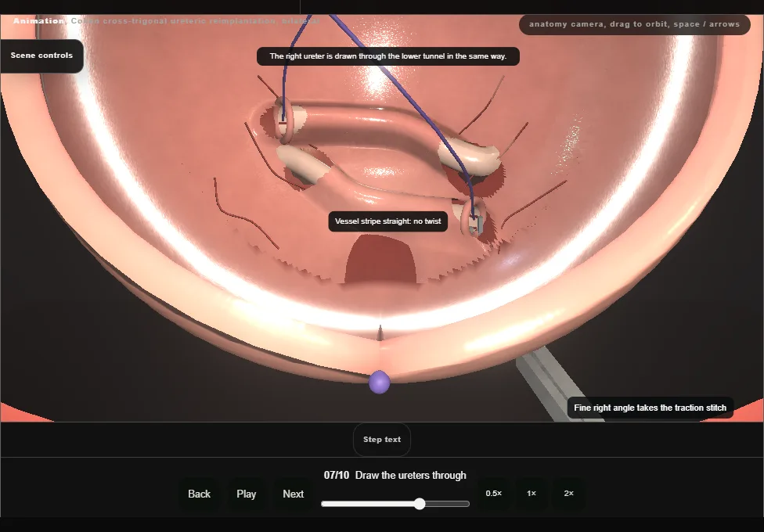This screenshot has height=532, width=764.
Task: Toggle the Step text button
Action: [382, 440]
